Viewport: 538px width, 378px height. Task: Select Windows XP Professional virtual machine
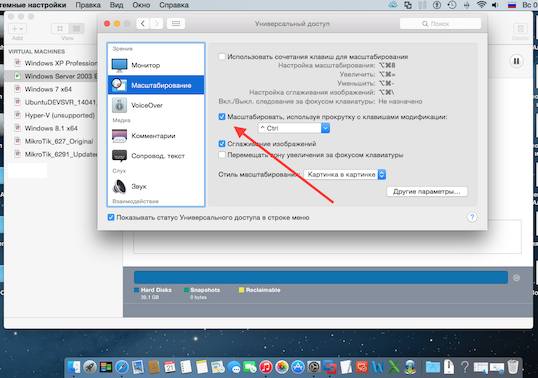pos(51,63)
